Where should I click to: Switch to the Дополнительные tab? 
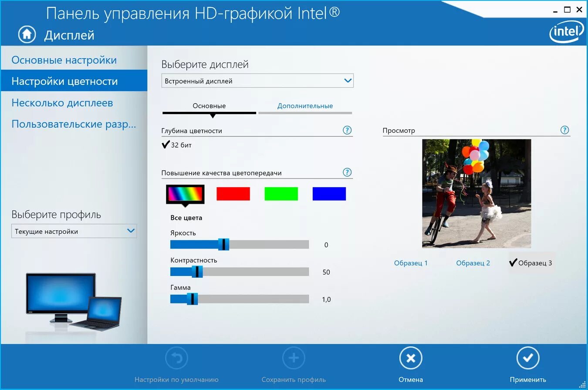(x=305, y=106)
